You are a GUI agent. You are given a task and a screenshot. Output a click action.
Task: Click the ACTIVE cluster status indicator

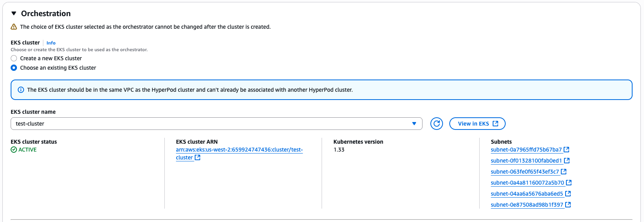pos(24,150)
